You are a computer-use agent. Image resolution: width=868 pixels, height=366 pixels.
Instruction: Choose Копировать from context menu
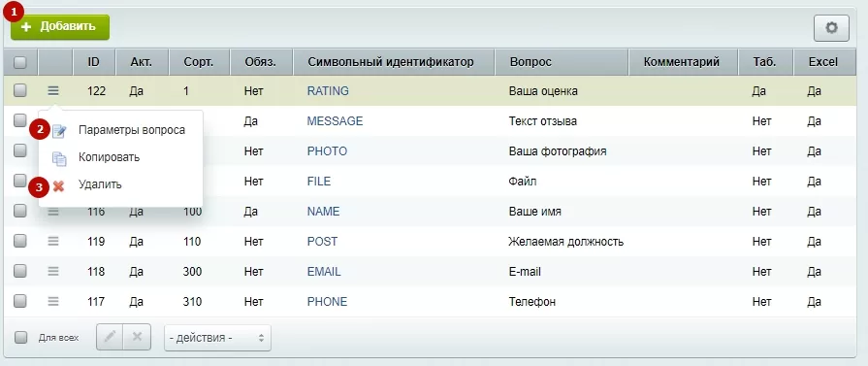pos(109,157)
